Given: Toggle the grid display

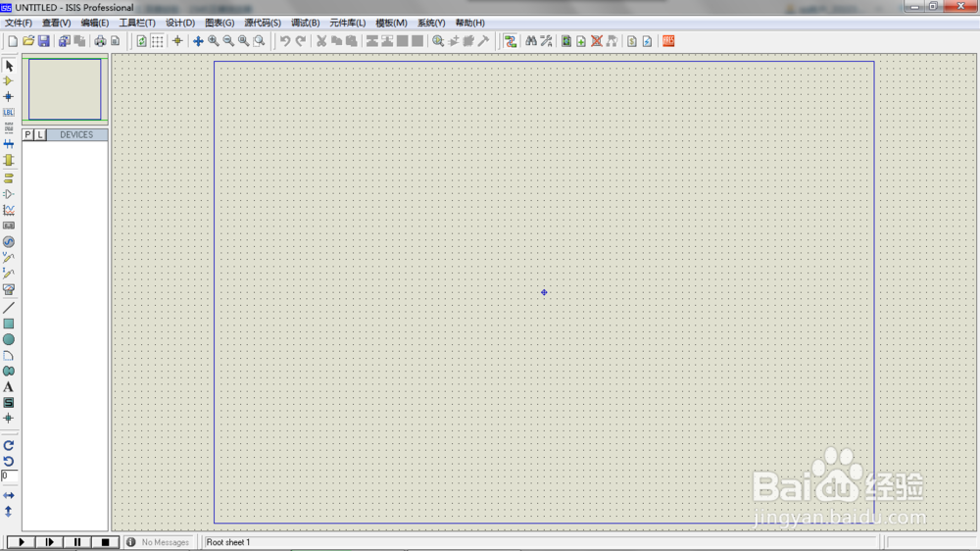Looking at the screenshot, I should coord(158,41).
